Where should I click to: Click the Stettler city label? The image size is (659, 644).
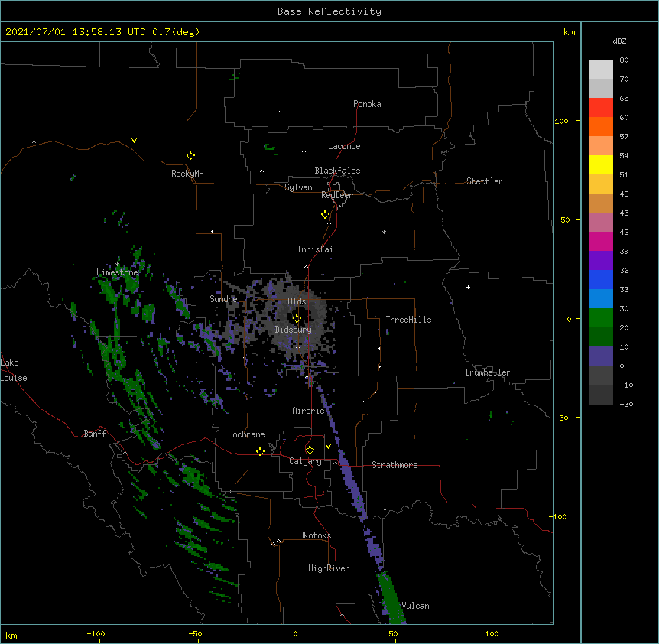[x=485, y=181]
